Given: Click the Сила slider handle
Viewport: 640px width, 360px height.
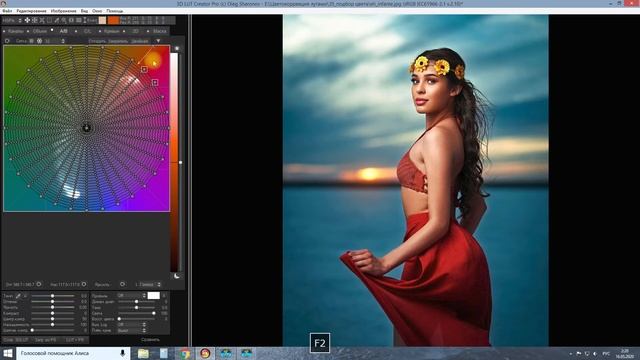Looking at the screenshot, I should tap(154, 313).
